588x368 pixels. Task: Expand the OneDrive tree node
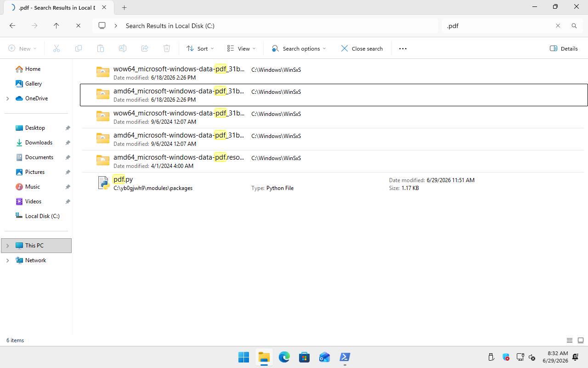coord(7,98)
